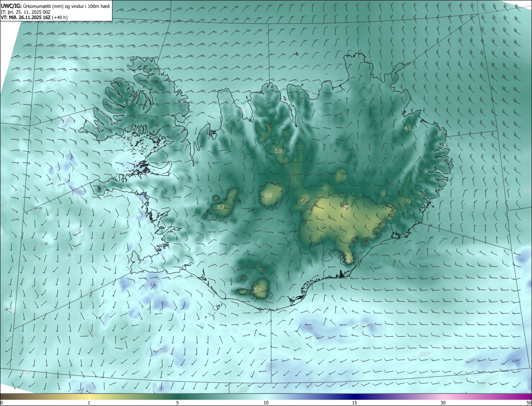
Task: Click the 2.8 value on the central glacier
Action: tap(268, 195)
